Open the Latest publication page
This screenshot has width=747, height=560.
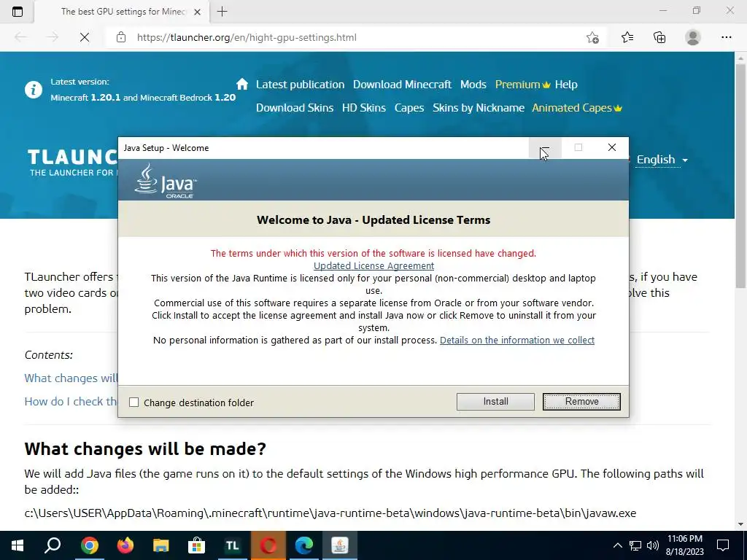coord(300,85)
